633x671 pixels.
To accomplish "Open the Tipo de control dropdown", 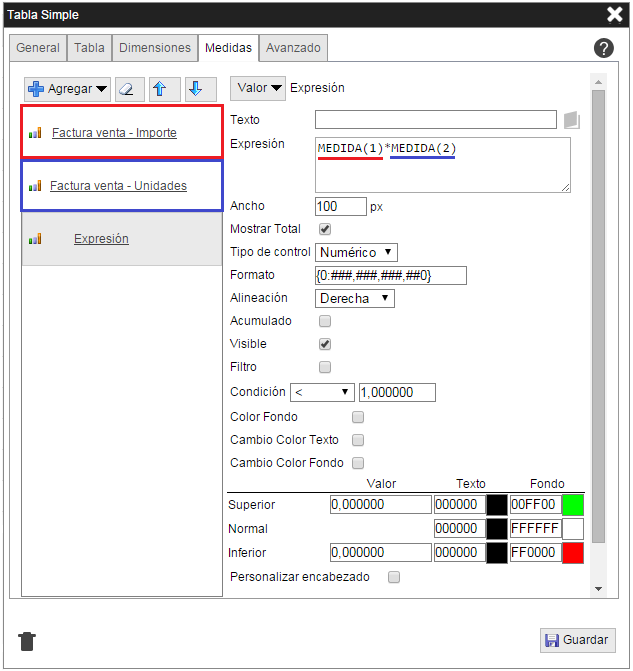I will [x=356, y=252].
